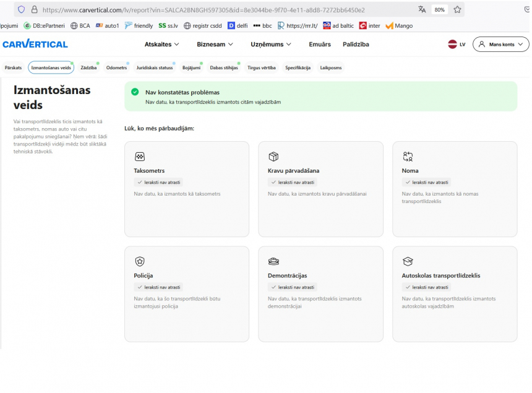Open the BCA bookmark
Viewport: 532px width, 393px height.
click(x=80, y=26)
